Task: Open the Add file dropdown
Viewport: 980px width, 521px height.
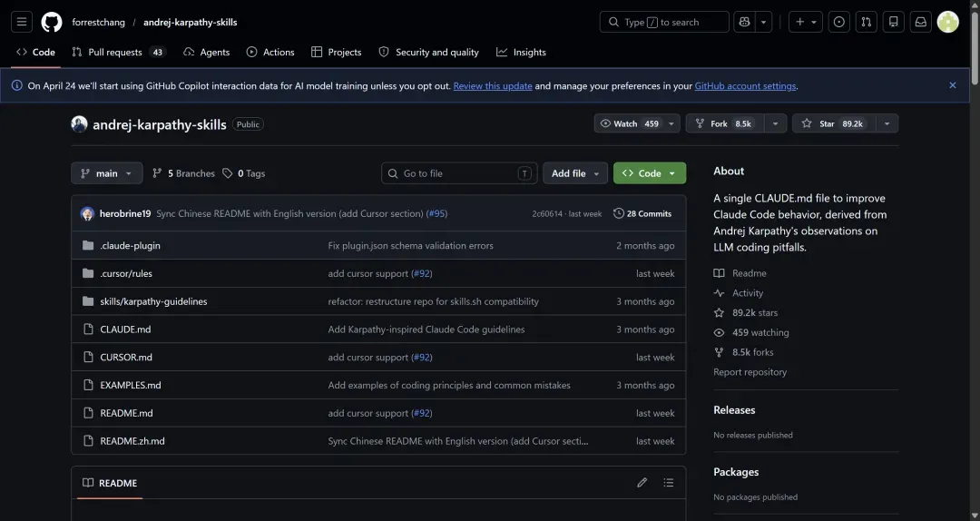Action: tap(575, 173)
